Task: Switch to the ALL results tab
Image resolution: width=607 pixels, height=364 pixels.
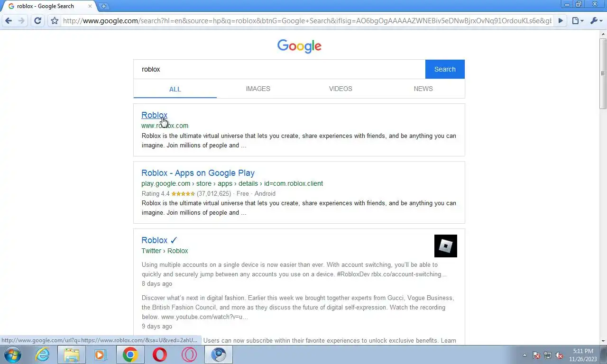Action: (x=175, y=89)
